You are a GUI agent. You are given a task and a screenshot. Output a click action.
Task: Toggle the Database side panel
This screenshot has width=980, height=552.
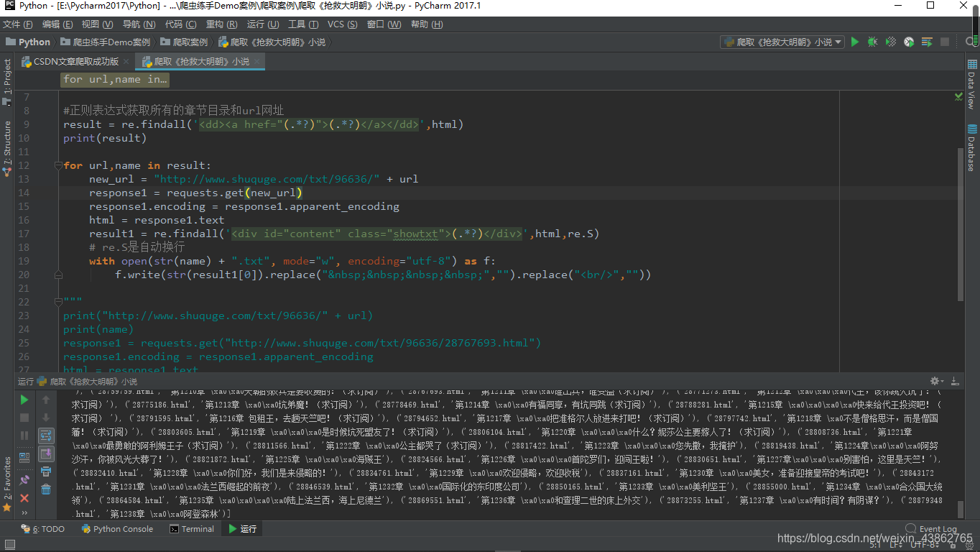[x=971, y=148]
